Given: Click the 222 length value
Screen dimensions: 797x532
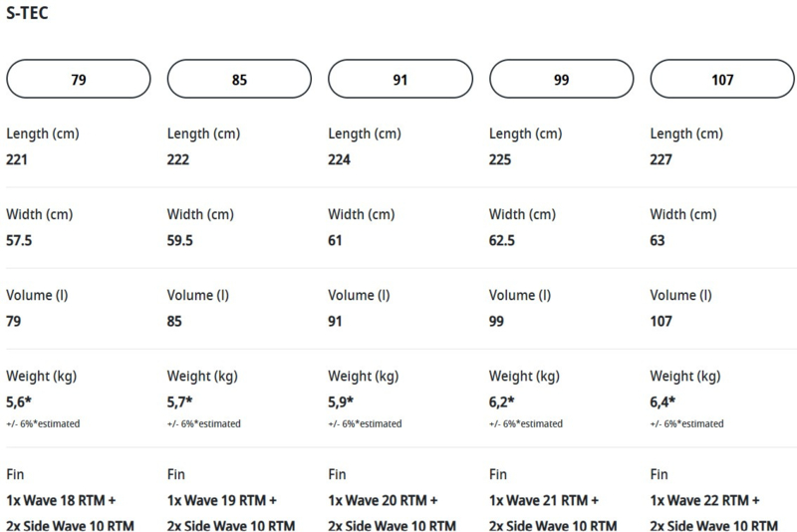Looking at the screenshot, I should [178, 158].
